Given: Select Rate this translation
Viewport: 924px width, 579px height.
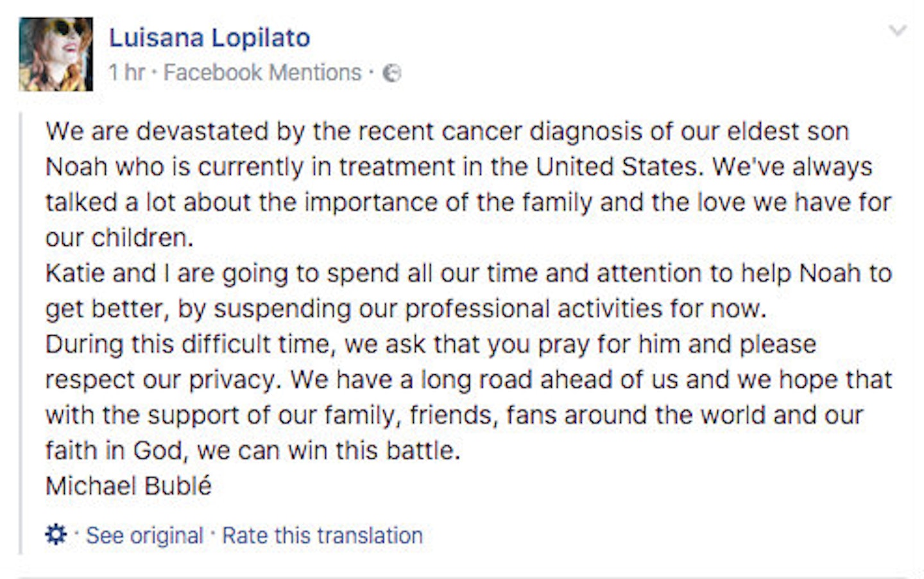Looking at the screenshot, I should click(x=322, y=535).
